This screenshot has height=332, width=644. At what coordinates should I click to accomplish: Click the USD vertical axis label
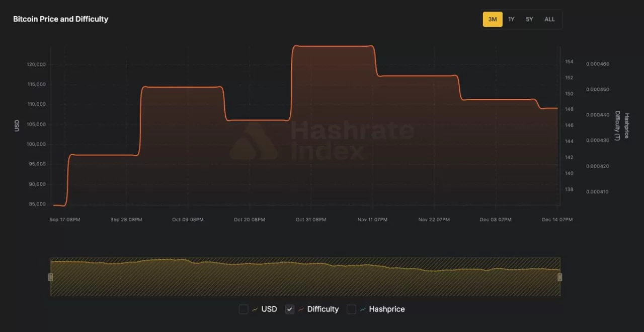17,125
